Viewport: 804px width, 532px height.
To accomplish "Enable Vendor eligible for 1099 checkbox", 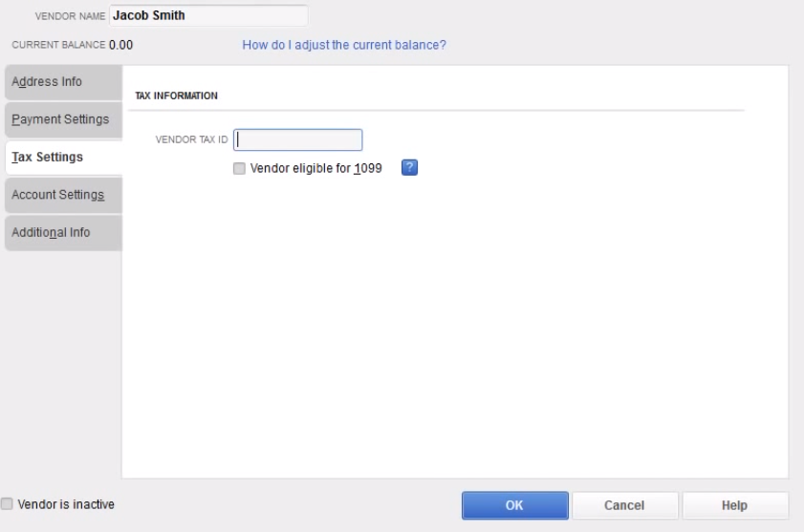I will click(240, 169).
